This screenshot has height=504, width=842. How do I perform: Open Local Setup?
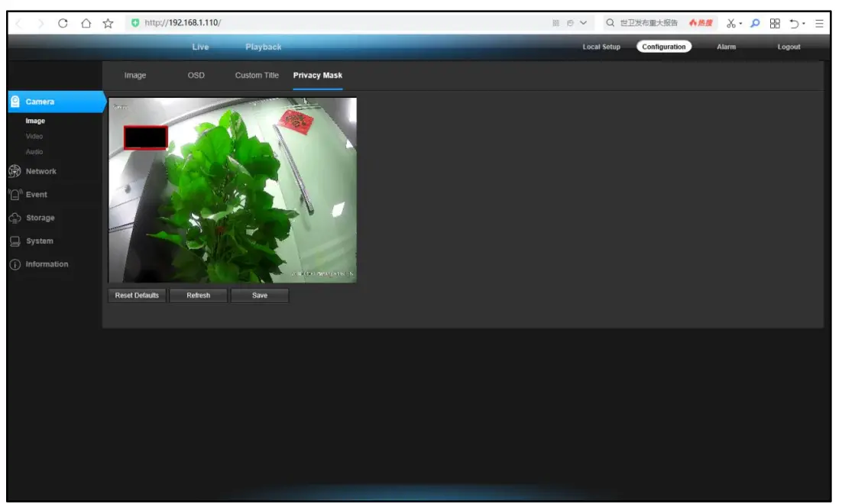[601, 47]
